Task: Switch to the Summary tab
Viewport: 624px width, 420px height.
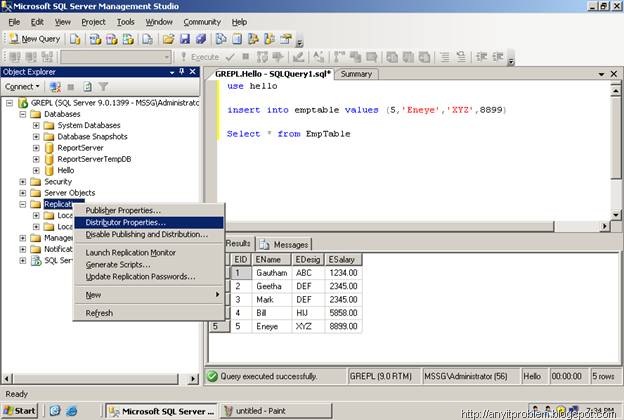Action: point(356,74)
